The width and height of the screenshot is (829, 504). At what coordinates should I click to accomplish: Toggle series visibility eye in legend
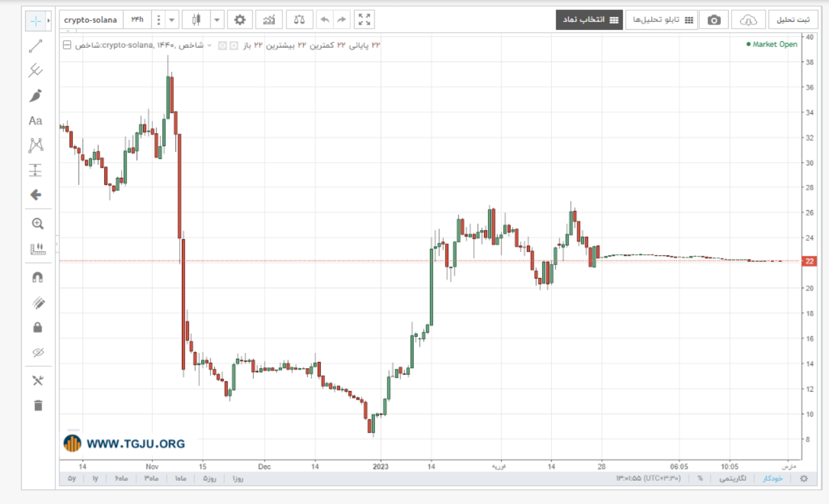222,46
